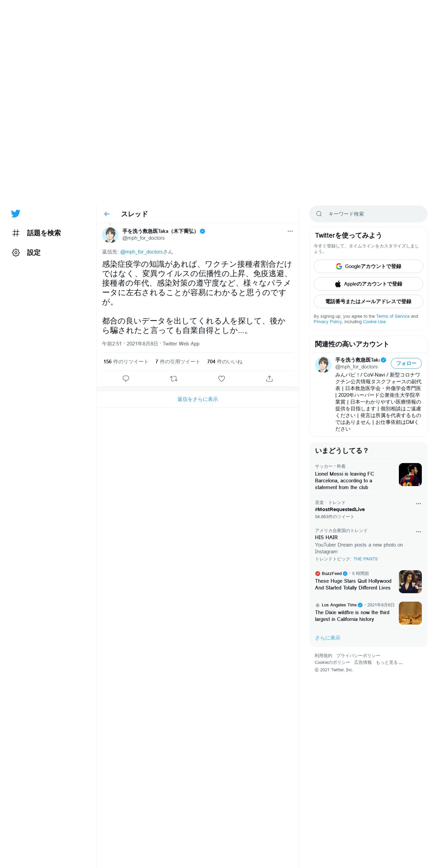Open the share icon under tweet
The height and width of the screenshot is (868, 434).
(269, 379)
